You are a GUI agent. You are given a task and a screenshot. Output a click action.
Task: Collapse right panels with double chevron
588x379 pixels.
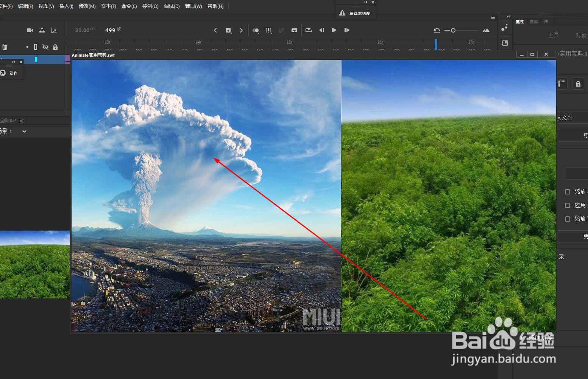coord(508,17)
